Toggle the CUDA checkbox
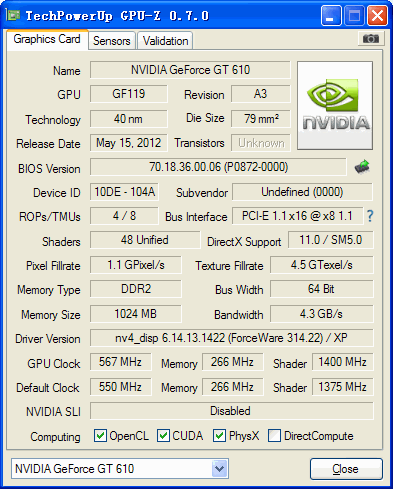The image size is (393, 489). tap(163, 436)
